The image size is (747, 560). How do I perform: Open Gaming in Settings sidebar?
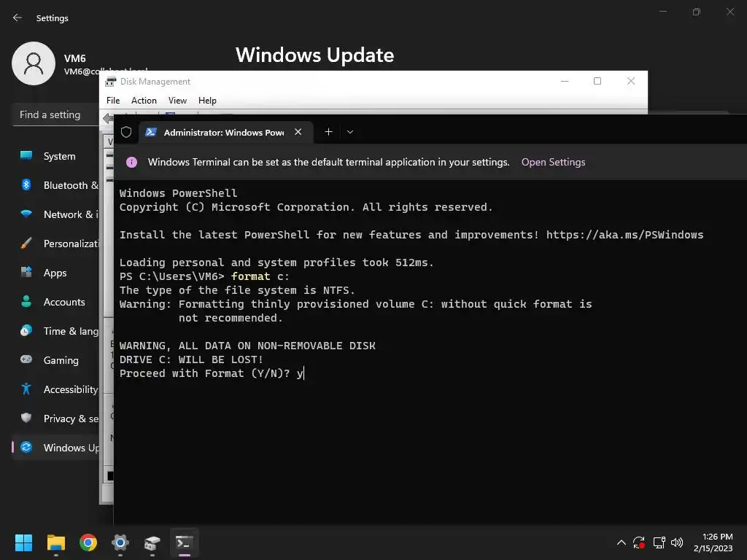pyautogui.click(x=55, y=360)
